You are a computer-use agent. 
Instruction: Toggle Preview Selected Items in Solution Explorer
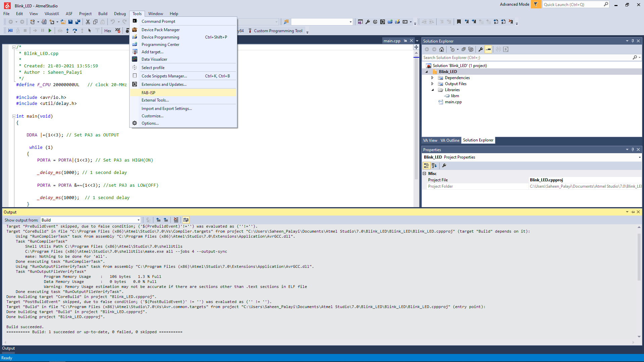click(488, 49)
